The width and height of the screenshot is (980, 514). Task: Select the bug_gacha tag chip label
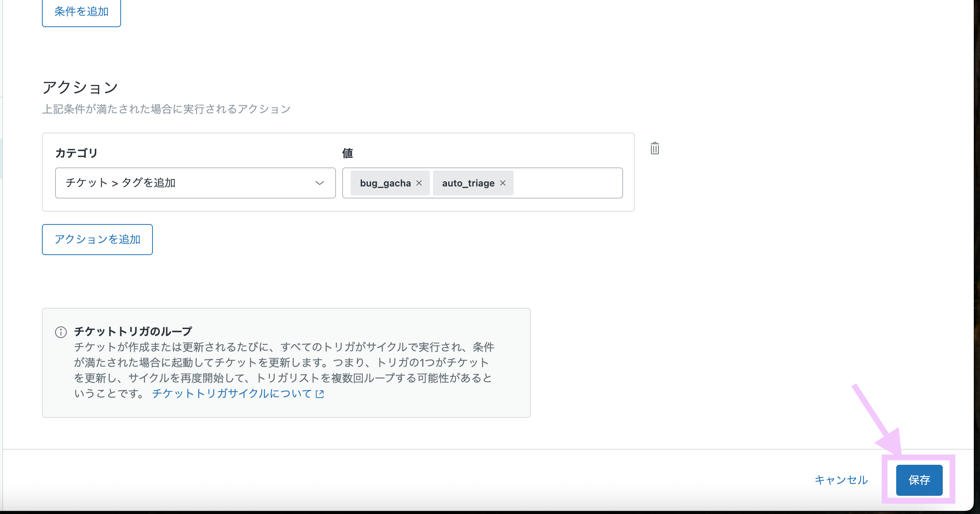[x=385, y=183]
